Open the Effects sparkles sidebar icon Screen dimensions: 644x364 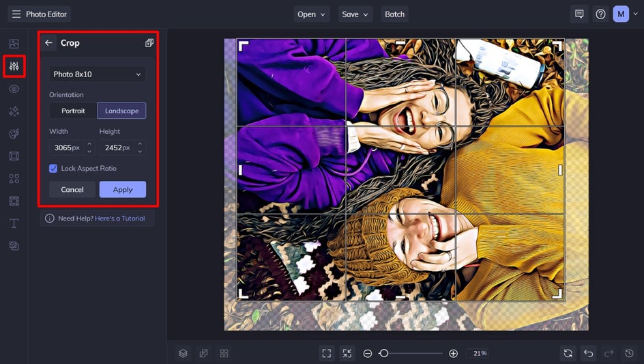point(14,111)
